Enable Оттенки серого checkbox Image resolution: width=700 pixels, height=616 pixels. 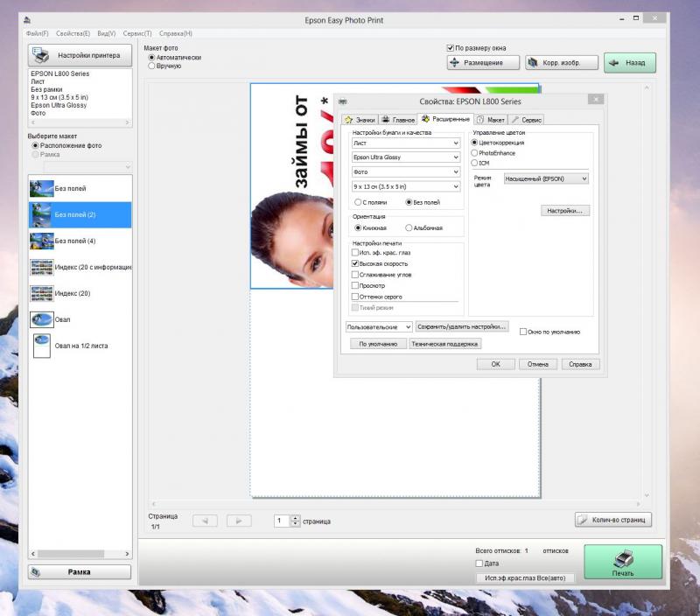[x=355, y=297]
